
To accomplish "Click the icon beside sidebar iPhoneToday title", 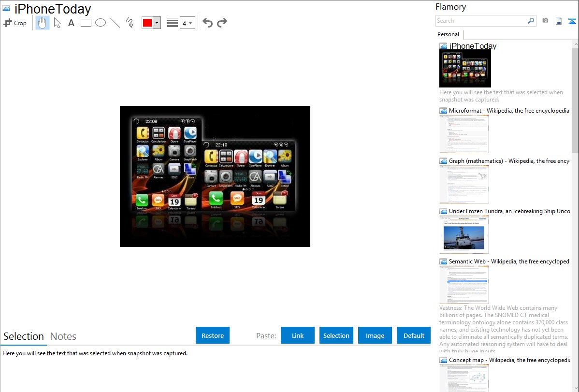I will click(444, 46).
